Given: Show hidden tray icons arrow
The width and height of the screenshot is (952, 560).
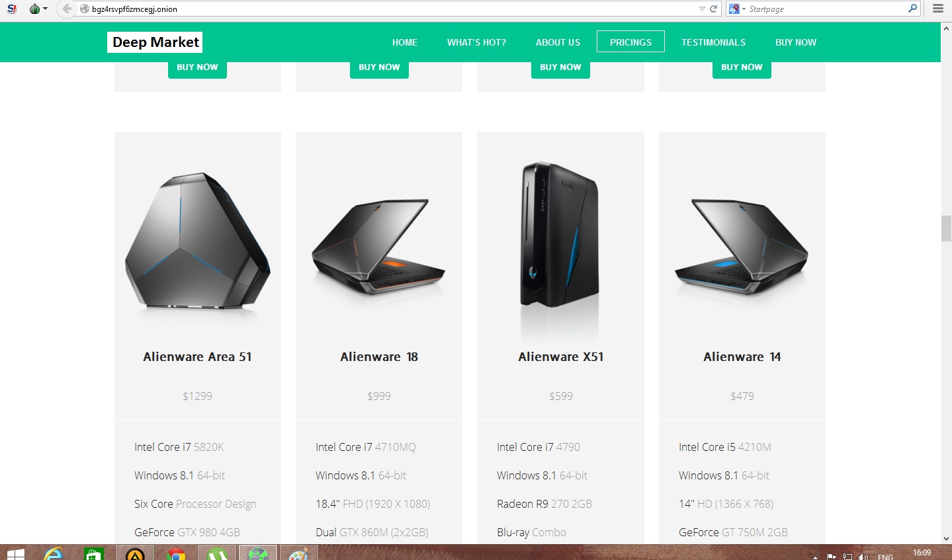Looking at the screenshot, I should pos(815,557).
